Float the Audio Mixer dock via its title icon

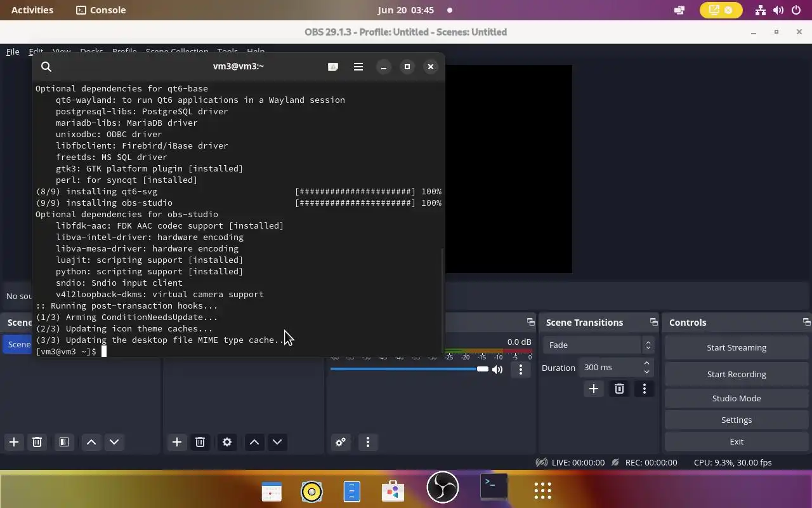click(530, 322)
